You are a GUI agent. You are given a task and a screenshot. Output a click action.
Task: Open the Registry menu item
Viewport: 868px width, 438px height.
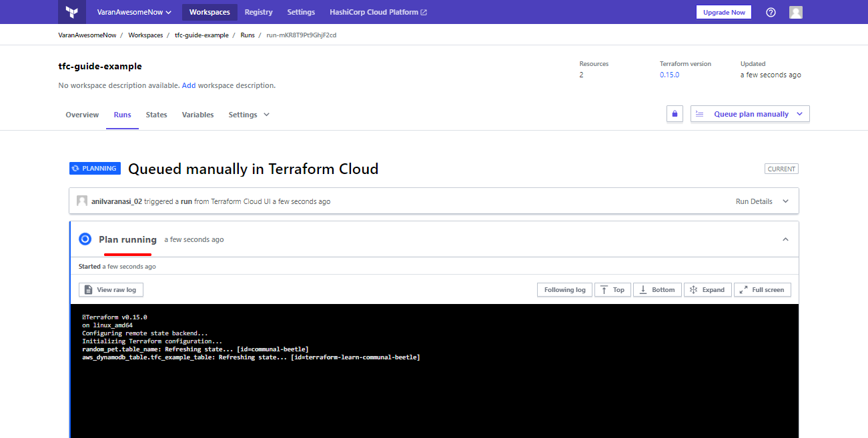pos(258,11)
